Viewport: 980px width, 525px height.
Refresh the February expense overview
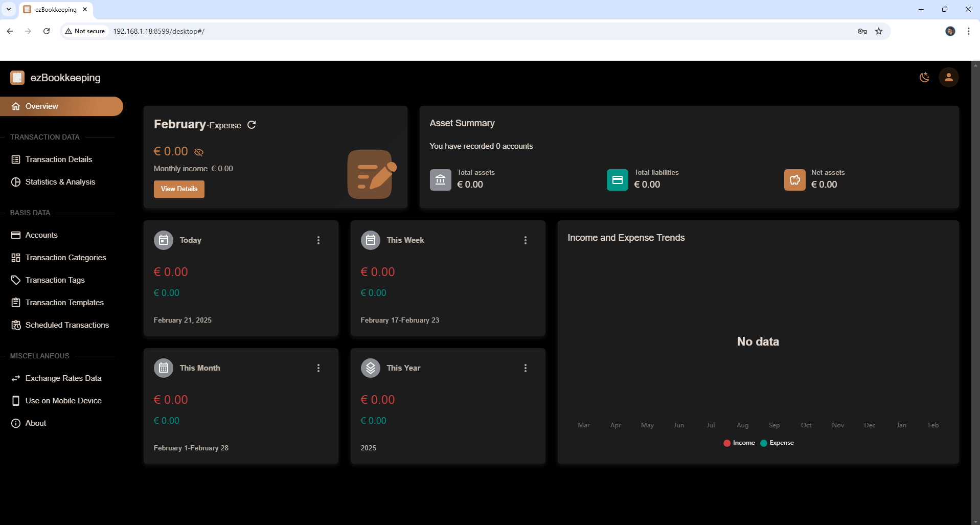click(252, 125)
